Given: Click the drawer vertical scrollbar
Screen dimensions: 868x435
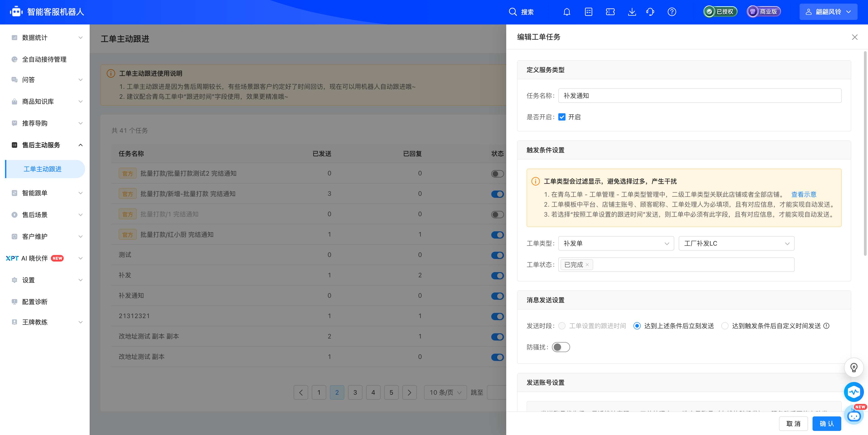Looking at the screenshot, I should [865, 153].
